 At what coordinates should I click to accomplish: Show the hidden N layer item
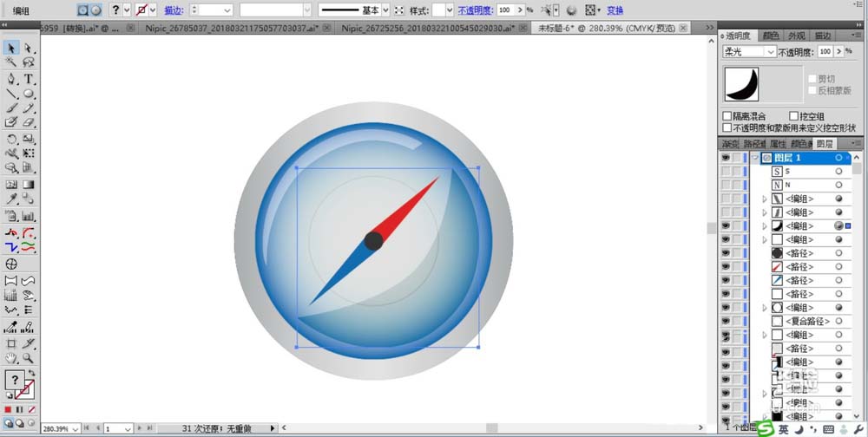coord(725,185)
